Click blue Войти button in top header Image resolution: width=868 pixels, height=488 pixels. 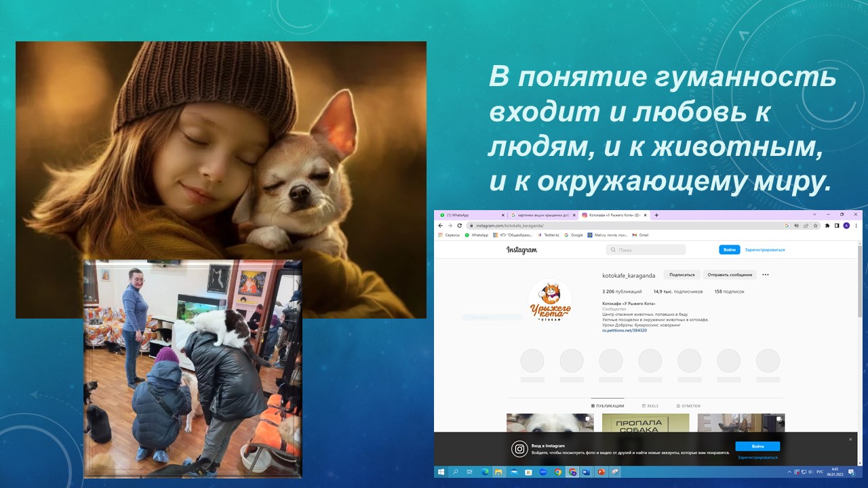click(729, 250)
